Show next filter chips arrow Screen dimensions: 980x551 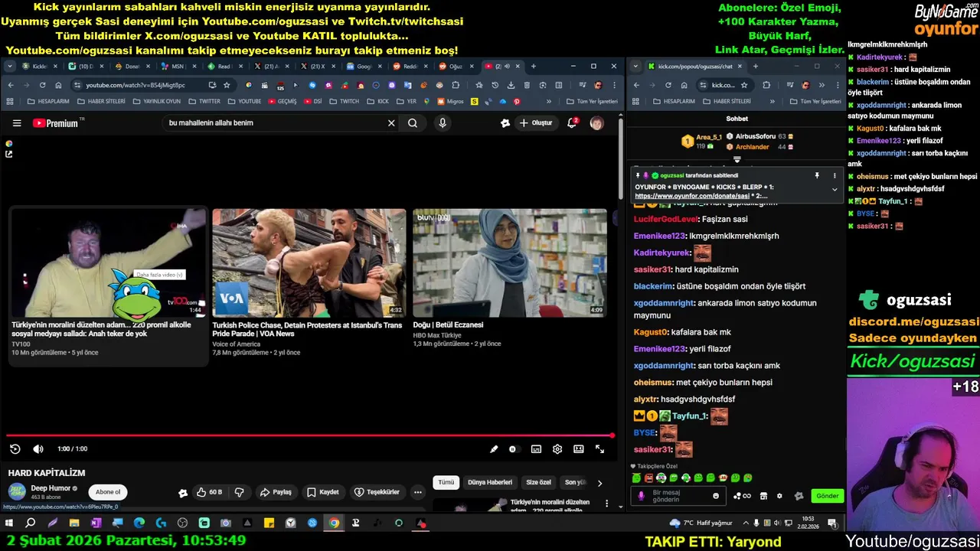point(599,483)
